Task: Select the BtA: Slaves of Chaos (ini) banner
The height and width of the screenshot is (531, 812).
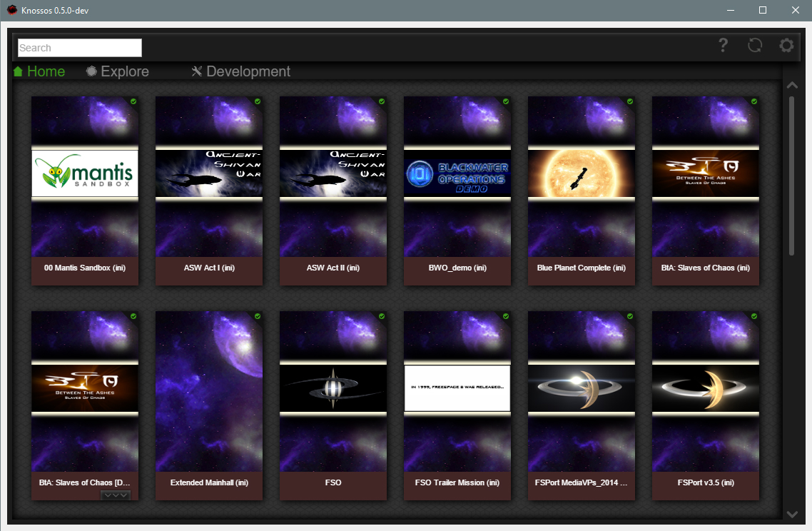Action: tap(706, 173)
